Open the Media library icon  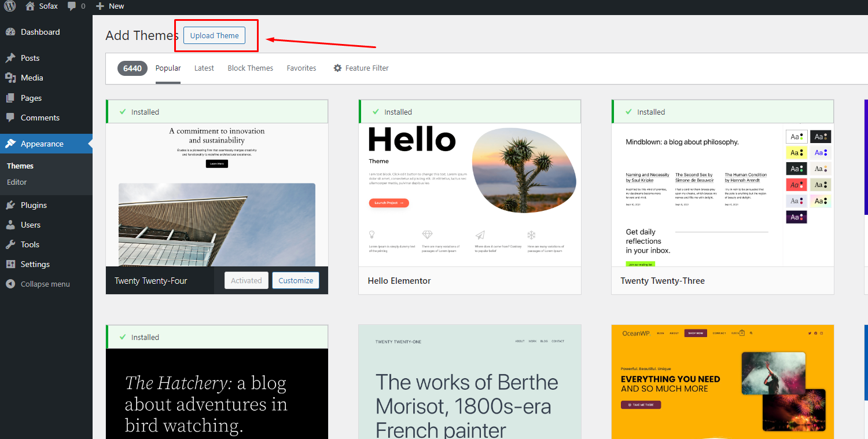tap(10, 78)
